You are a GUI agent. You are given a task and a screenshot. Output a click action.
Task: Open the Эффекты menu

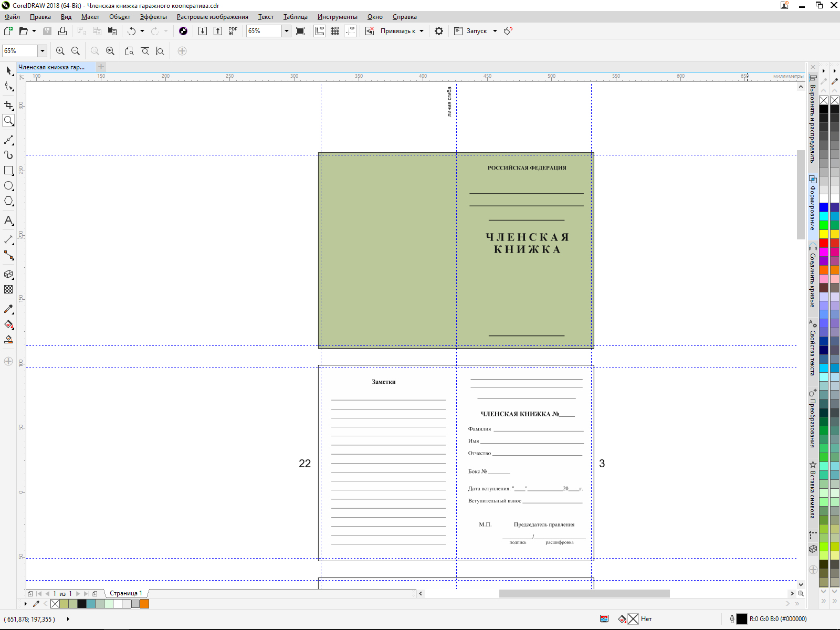pos(153,17)
